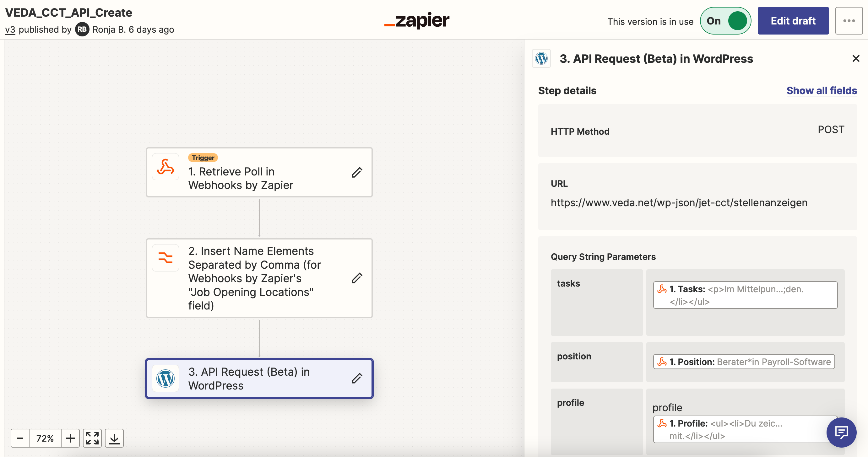Click the panel title API Request (Beta) in WordPress
This screenshot has width=868, height=457.
656,59
